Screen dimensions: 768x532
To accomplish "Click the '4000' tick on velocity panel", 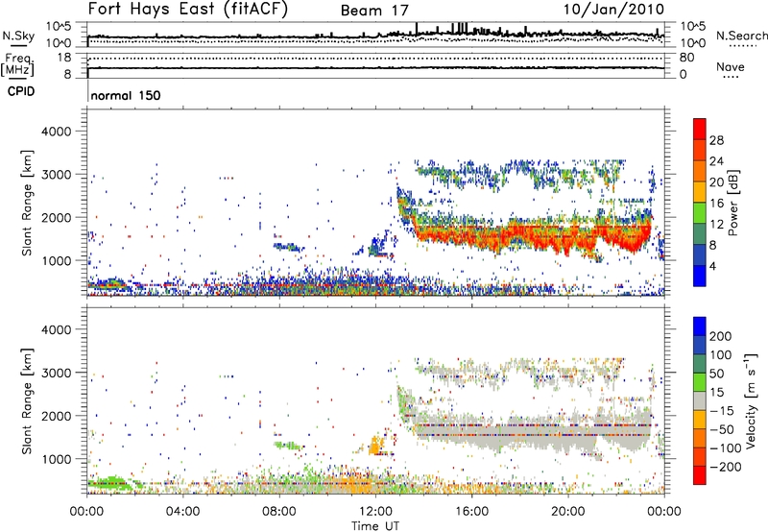I will click(x=56, y=329).
